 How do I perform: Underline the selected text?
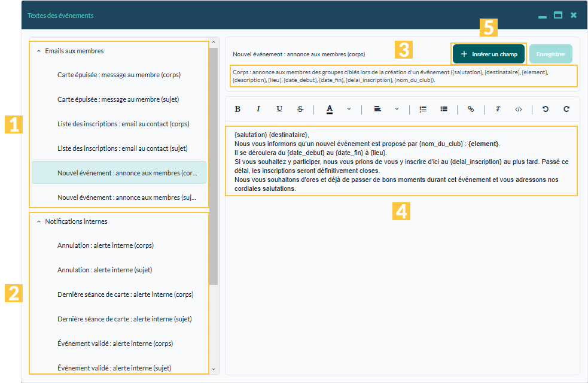[x=279, y=109]
